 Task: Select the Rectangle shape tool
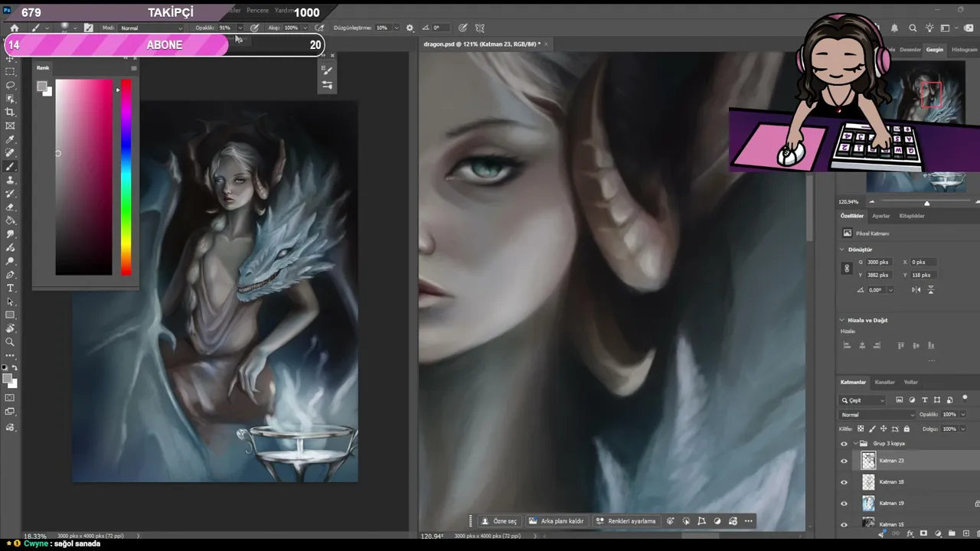click(10, 315)
